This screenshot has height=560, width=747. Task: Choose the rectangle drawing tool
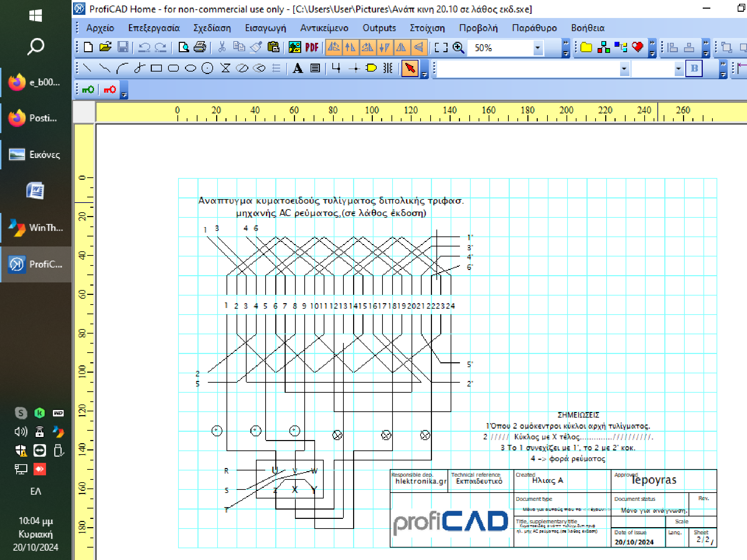(x=156, y=68)
